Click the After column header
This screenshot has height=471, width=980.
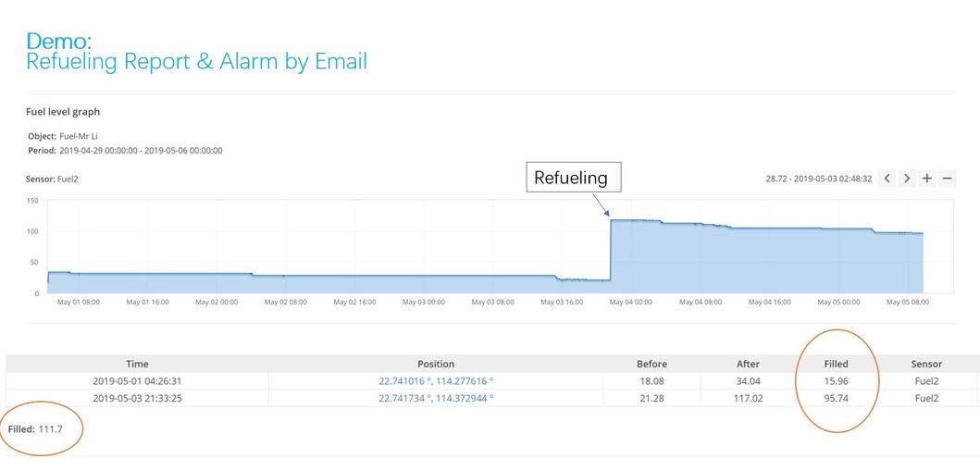tap(748, 364)
